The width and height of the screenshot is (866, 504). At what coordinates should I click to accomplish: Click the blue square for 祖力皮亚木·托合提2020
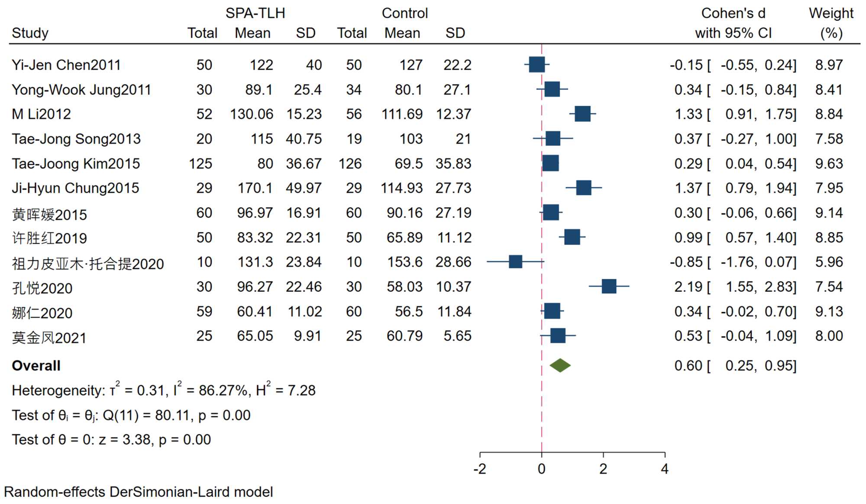click(515, 262)
